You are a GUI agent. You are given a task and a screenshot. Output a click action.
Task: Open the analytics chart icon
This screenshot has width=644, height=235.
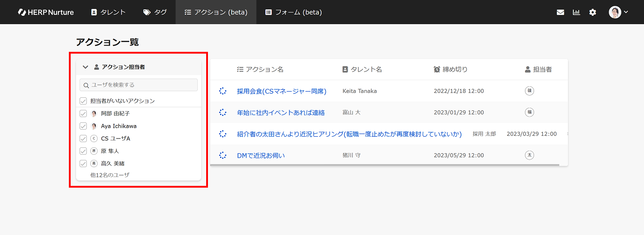click(576, 13)
